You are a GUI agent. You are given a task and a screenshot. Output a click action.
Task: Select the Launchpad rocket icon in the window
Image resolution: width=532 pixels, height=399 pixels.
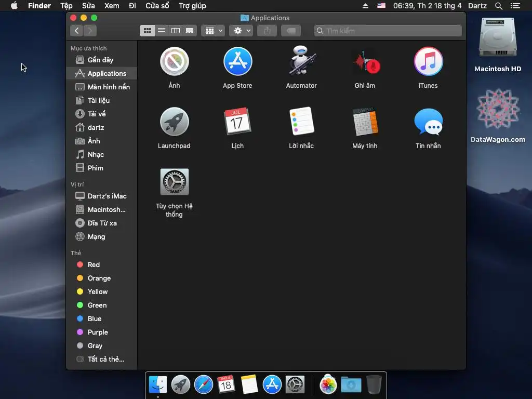pos(175,122)
